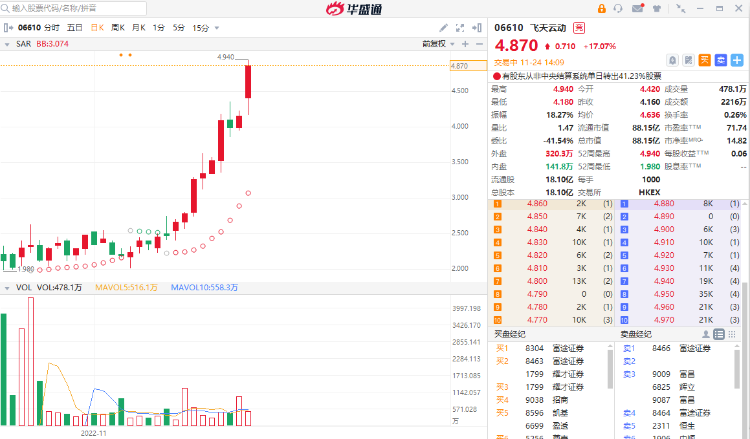Zoom in the chart with plus
Screen dimensions: 750x439
click(x=465, y=44)
